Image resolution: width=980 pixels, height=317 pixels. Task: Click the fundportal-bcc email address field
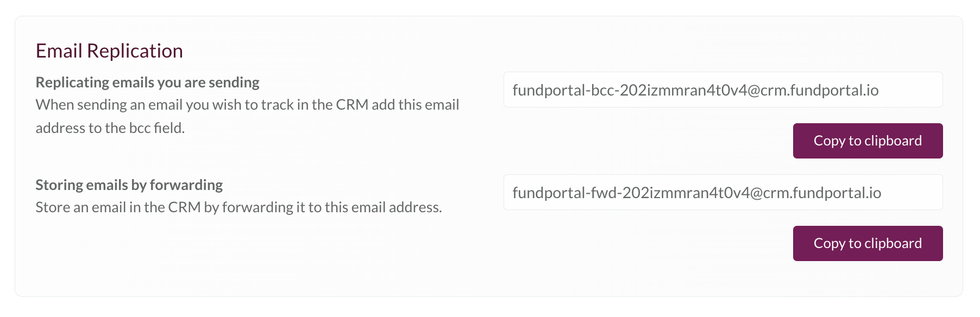(x=723, y=90)
